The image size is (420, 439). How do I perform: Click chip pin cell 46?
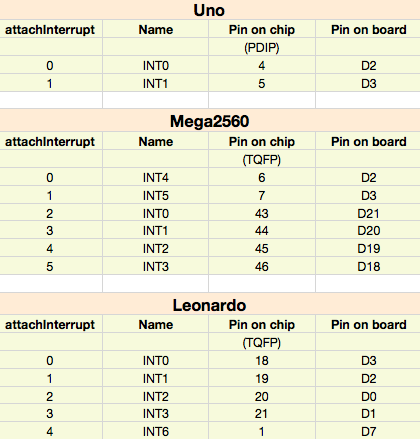point(262,267)
